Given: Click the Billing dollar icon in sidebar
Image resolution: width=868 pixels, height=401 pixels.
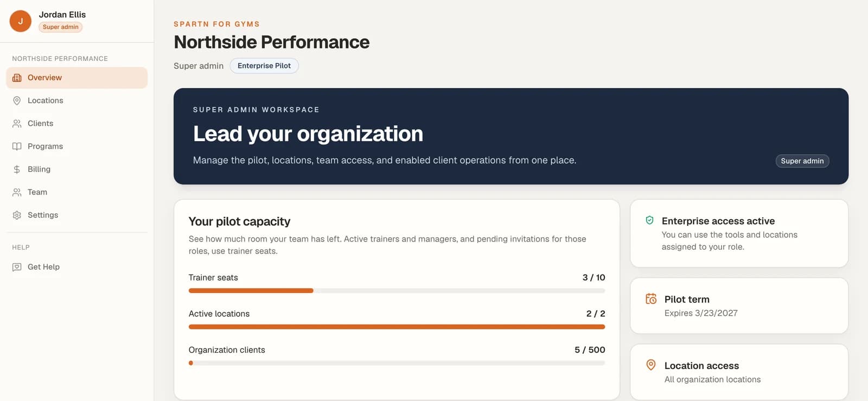Looking at the screenshot, I should [x=17, y=169].
